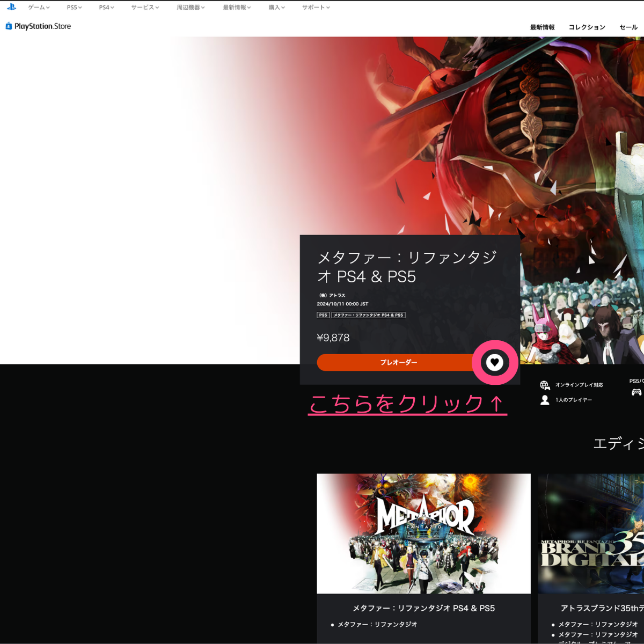Click the PlayStation Store shopping bag logo
The height and width of the screenshot is (644, 644).
[x=9, y=26]
